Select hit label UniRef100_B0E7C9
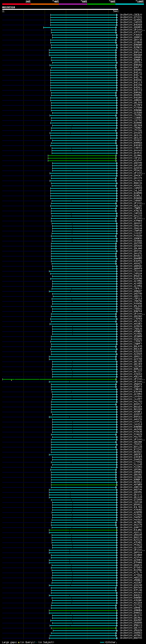This screenshot has height=644, width=146. [x=131, y=90]
